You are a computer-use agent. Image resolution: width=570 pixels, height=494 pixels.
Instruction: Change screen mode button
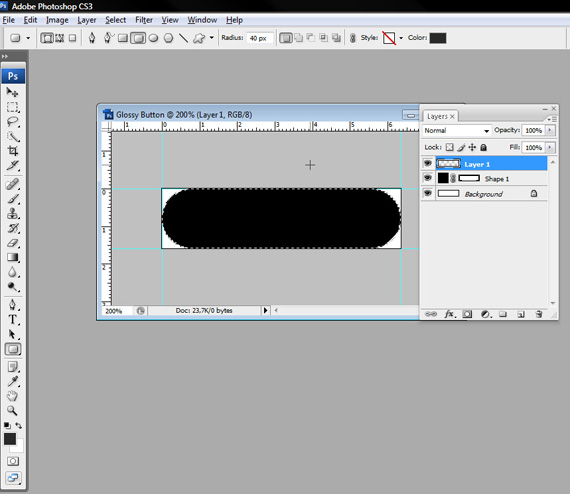13,478
